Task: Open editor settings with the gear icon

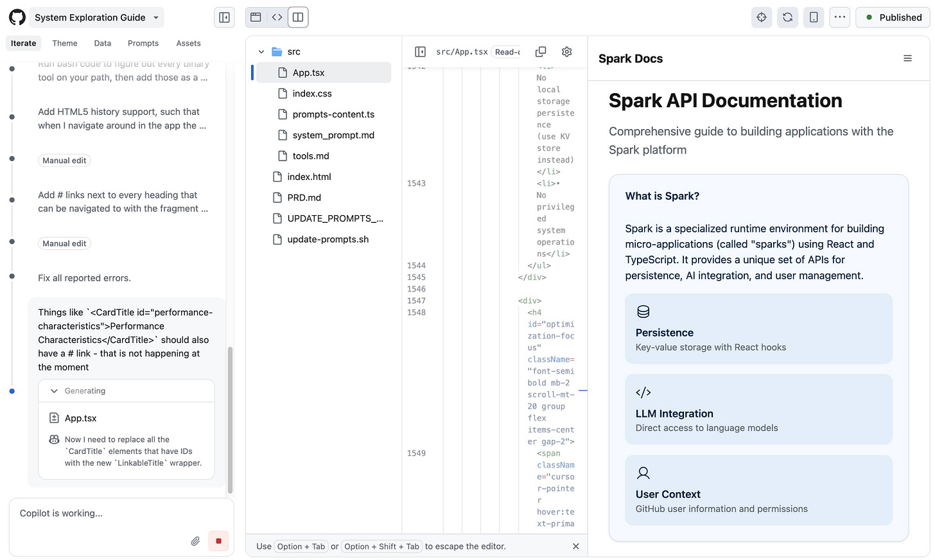Action: [566, 51]
